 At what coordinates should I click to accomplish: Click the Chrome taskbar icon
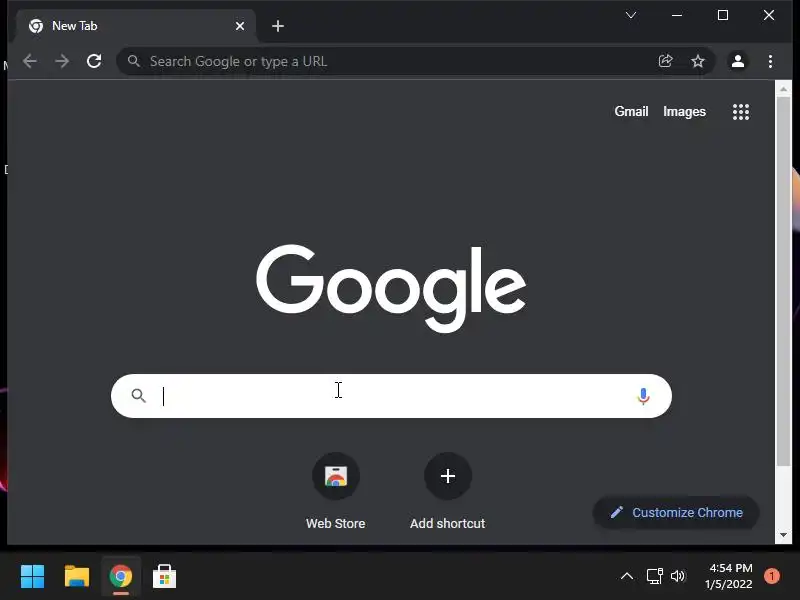[121, 577]
